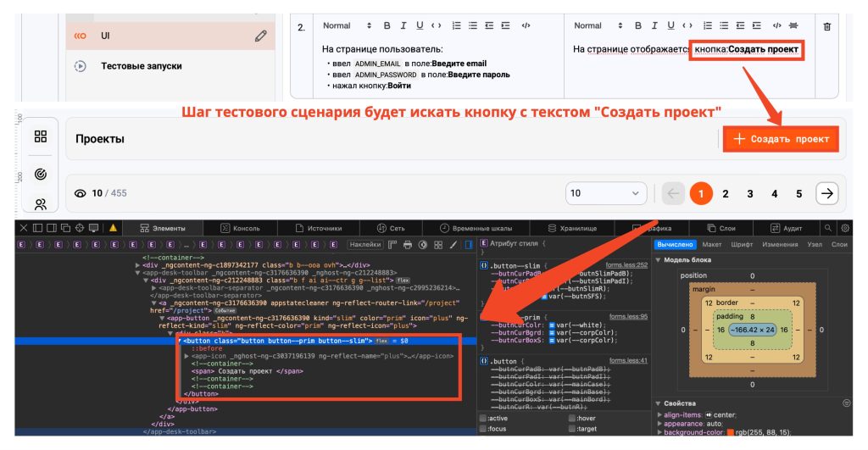Check the :focus pseudo-class checkbox
Screen dimensions: 868x450
[x=483, y=429]
